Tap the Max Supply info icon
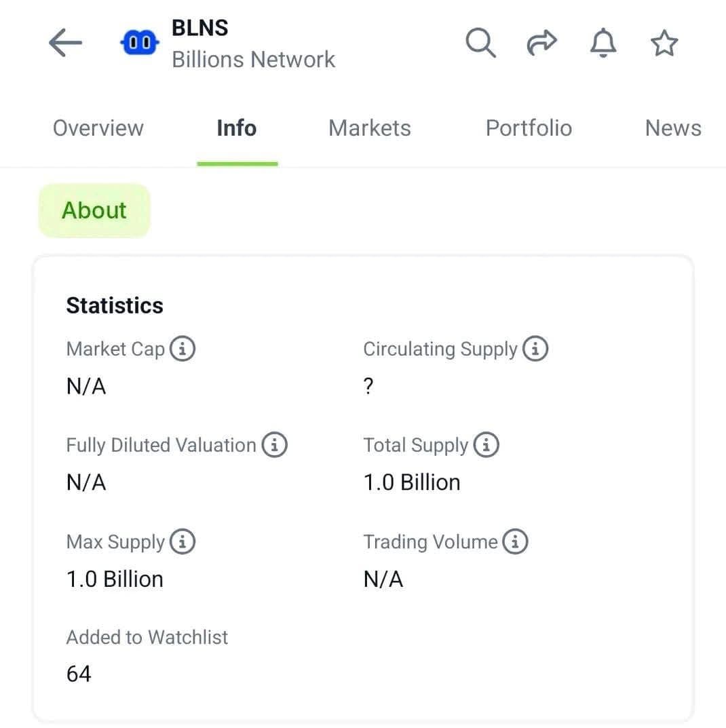Viewport: 726px width, 728px height. (x=183, y=542)
